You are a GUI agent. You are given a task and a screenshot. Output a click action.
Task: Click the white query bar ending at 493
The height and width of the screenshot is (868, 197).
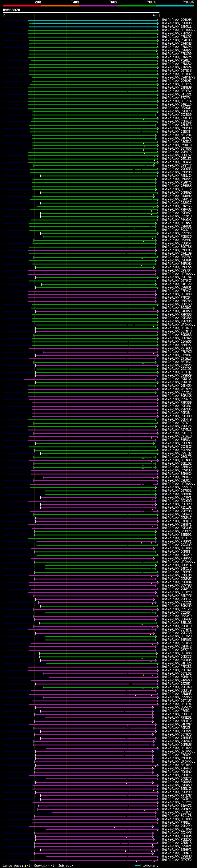point(81,13)
